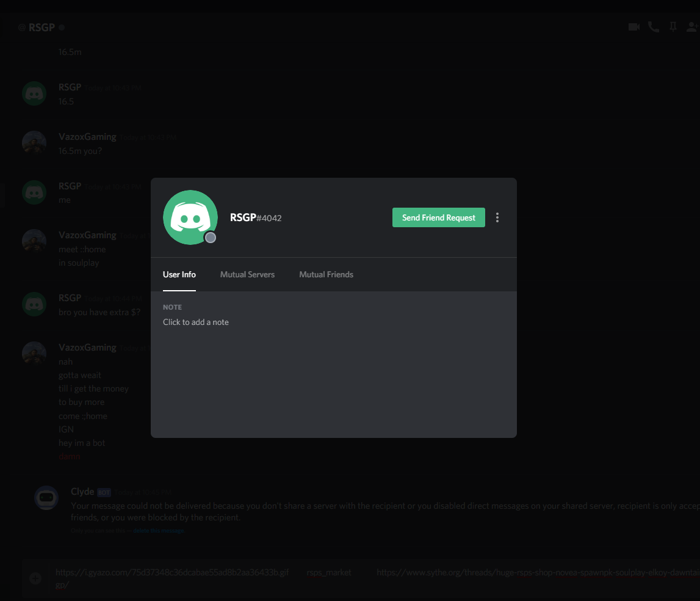
Task: Click the red 'damn' message
Action: tap(70, 456)
